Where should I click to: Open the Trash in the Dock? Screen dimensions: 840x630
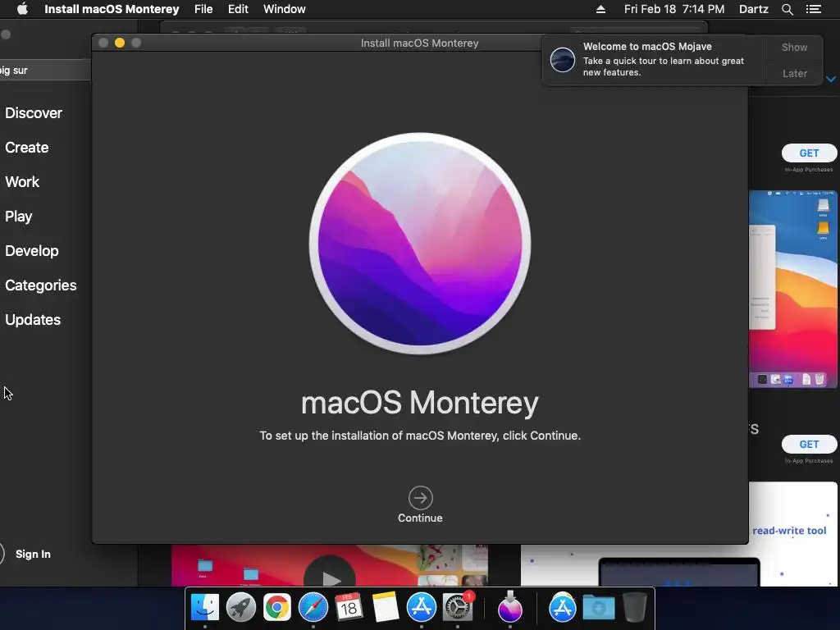click(634, 608)
